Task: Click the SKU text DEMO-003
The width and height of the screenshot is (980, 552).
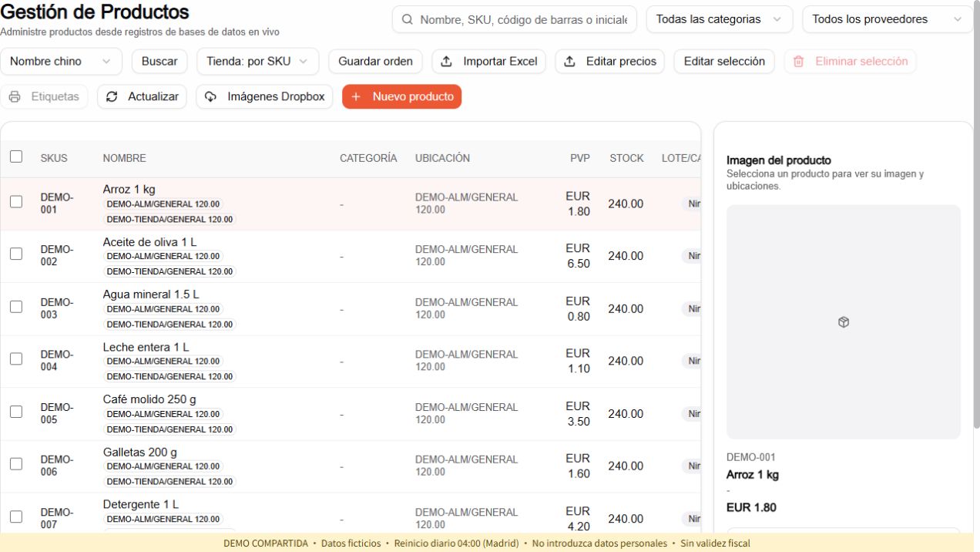Action: click(x=57, y=308)
